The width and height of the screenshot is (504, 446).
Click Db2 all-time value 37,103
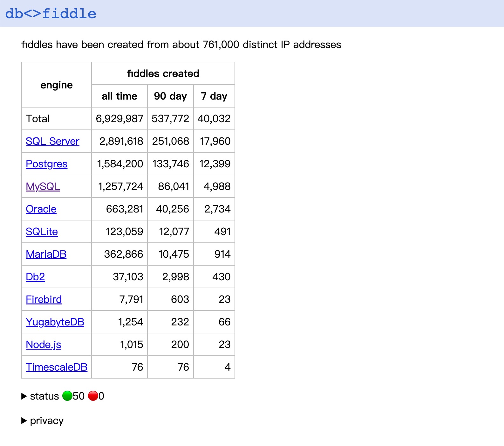coord(128,277)
